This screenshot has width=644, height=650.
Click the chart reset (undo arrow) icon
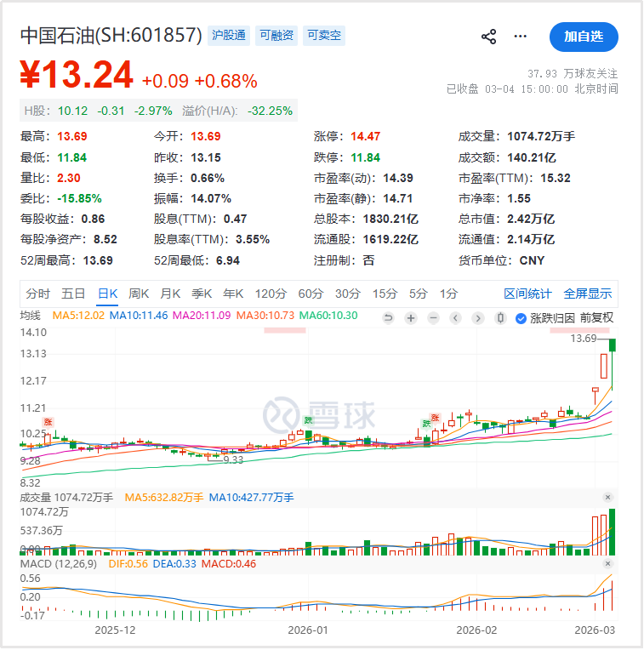pyautogui.click(x=389, y=318)
